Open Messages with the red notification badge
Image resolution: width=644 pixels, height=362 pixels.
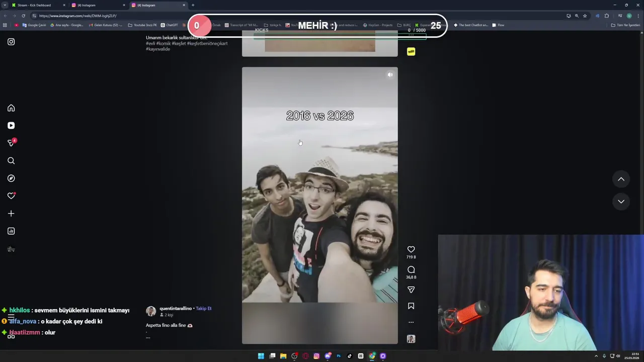[x=12, y=143]
